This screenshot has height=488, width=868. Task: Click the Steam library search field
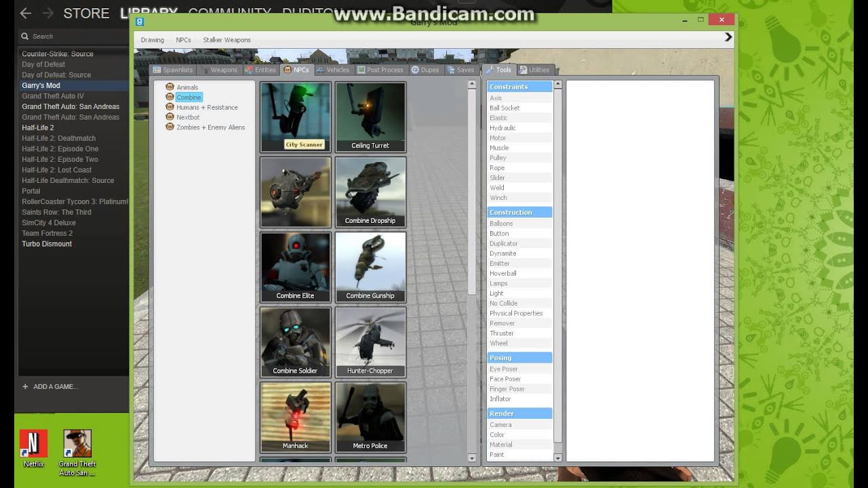[73, 37]
